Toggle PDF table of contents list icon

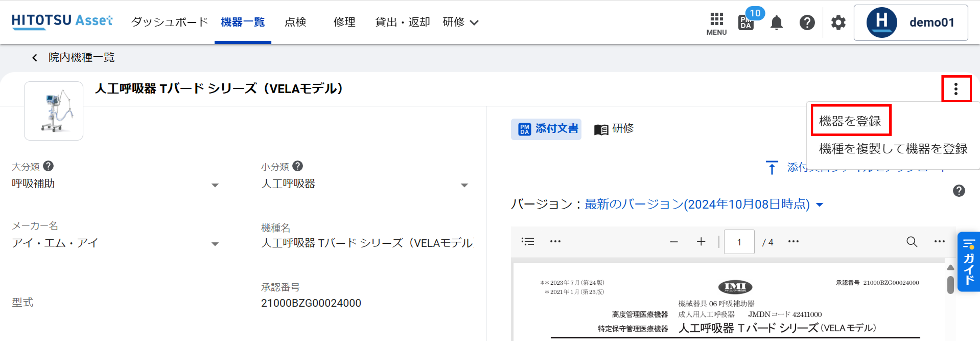click(528, 241)
